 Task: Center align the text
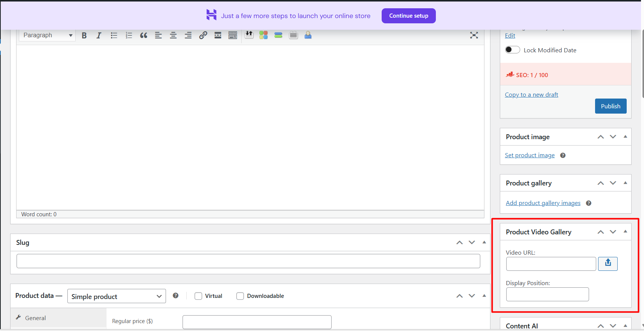tap(173, 35)
